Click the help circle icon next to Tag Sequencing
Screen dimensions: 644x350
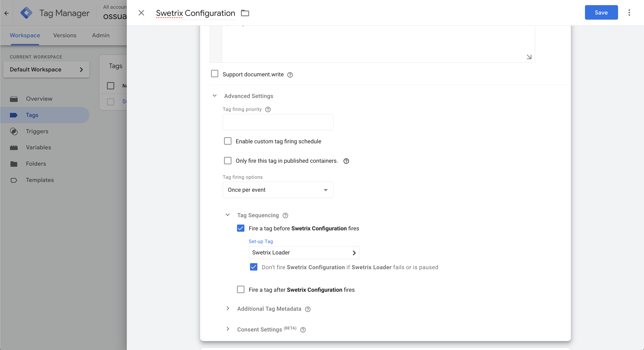285,215
